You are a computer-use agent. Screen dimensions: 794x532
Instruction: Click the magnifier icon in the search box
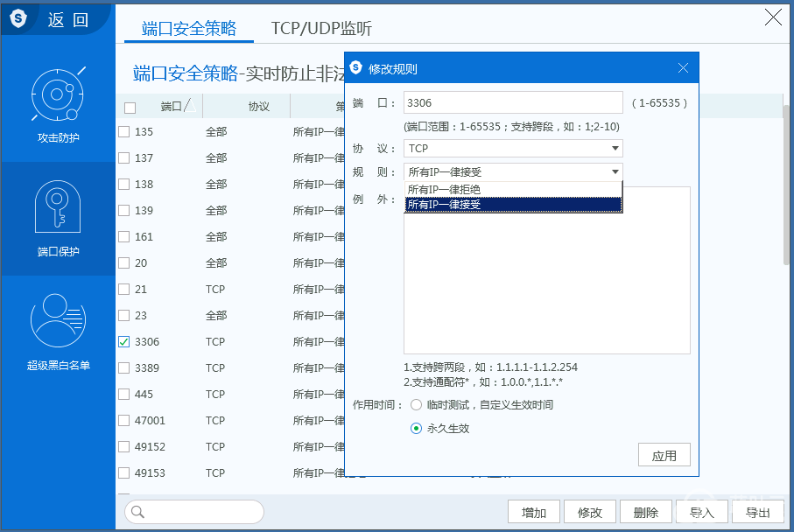[137, 512]
